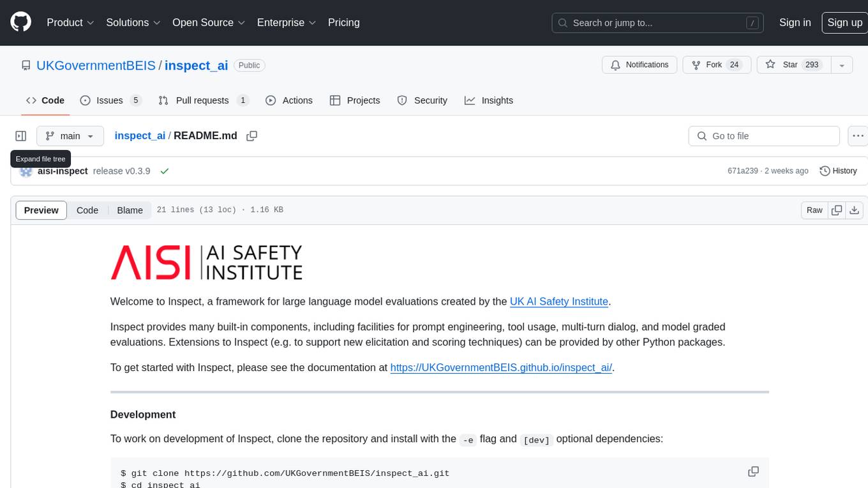Open the star lists dropdown arrow
This screenshot has height=488, width=868.
[x=842, y=65]
